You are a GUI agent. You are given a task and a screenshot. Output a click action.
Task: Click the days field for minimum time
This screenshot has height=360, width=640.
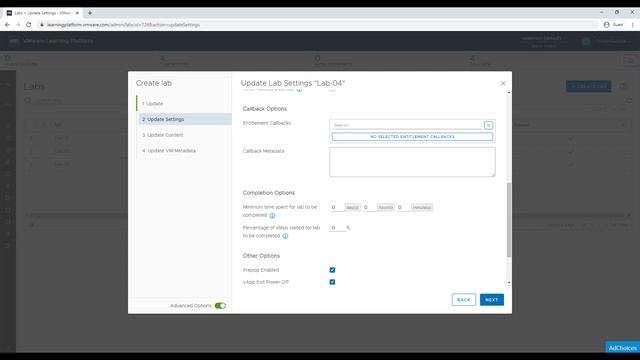pos(337,207)
